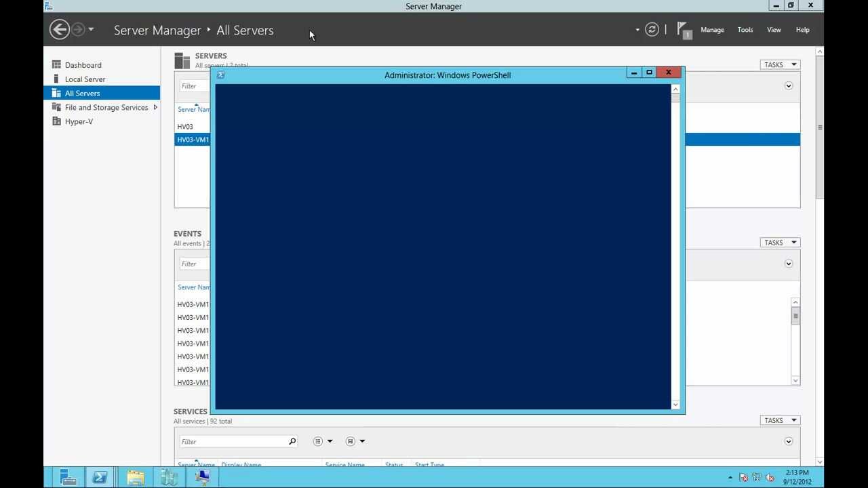Click the PowerShell window scrollbar up arrow

[x=675, y=89]
